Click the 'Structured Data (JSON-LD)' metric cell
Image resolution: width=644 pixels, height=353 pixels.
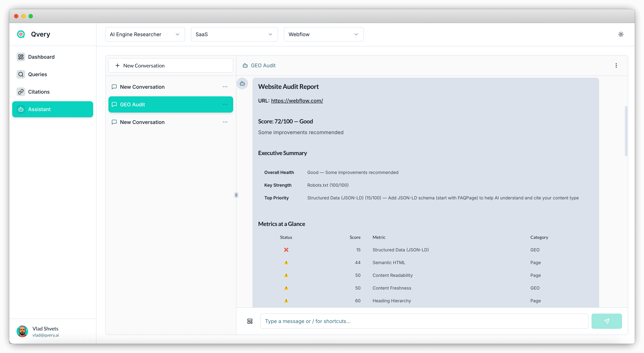tap(400, 250)
